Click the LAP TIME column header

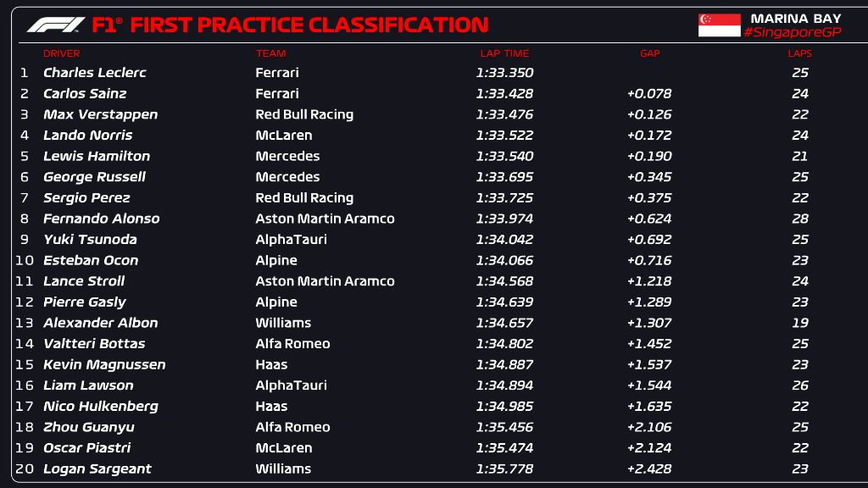(504, 53)
